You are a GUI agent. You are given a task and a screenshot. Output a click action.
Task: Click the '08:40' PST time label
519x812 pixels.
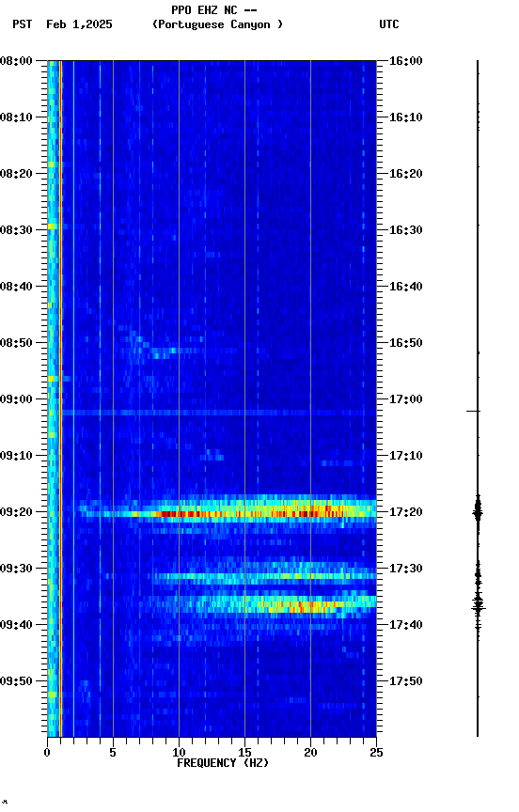[x=16, y=287]
